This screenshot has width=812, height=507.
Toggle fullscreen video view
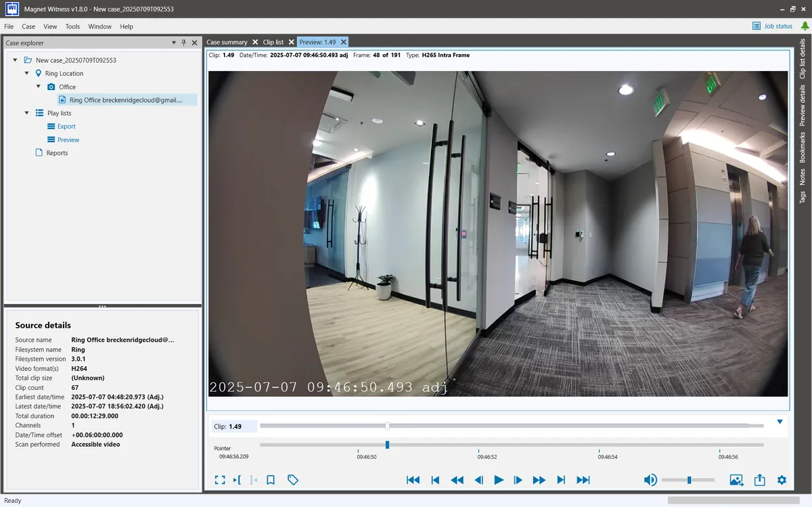tap(220, 480)
